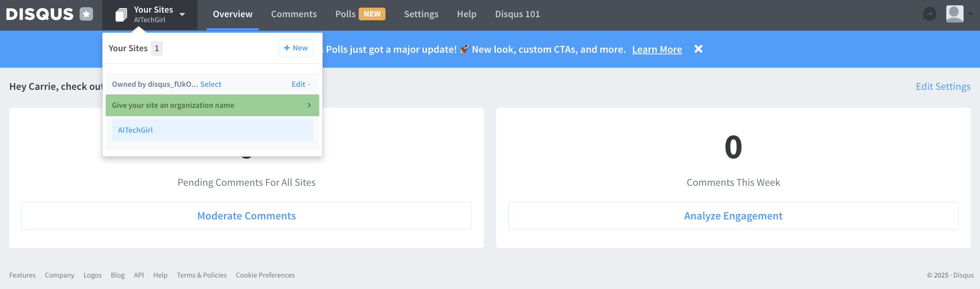Open Blog footer link

[x=118, y=275]
